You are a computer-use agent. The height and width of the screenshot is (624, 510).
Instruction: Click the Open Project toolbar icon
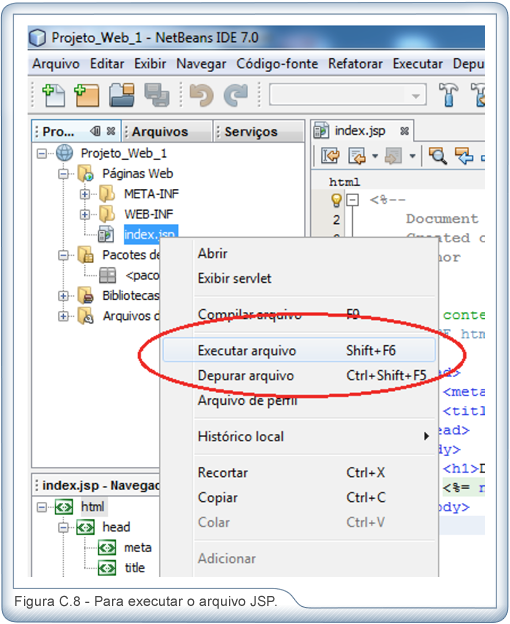coord(122,95)
